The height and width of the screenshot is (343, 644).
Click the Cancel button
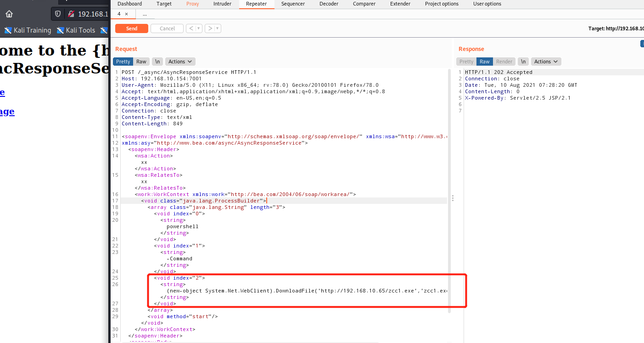point(167,28)
